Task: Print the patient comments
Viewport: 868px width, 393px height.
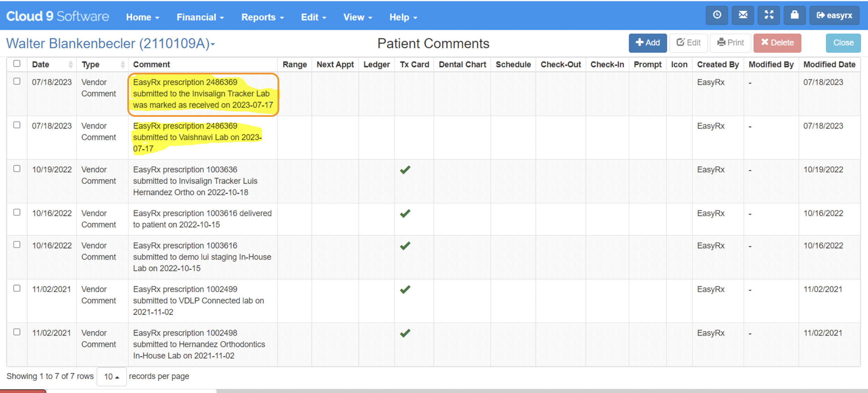Action: (730, 43)
